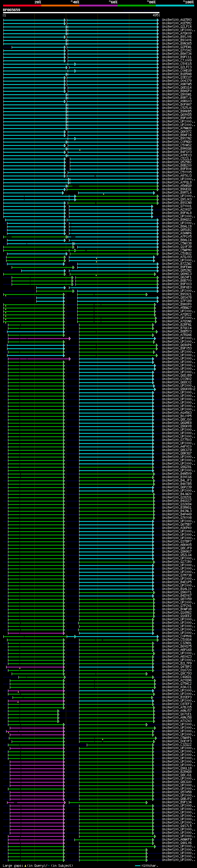Select the UniRef100_B0FHH7 label

tap(177, 104)
